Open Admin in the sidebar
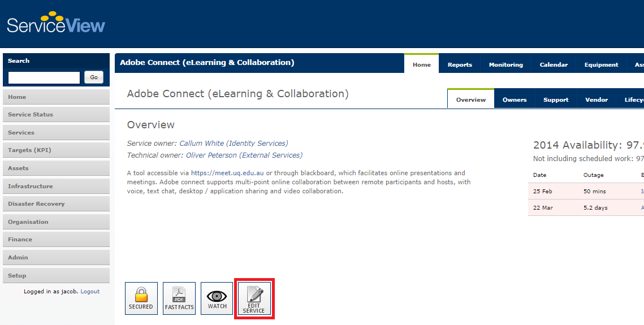Viewport: 644px width, 325px height. tap(57, 258)
